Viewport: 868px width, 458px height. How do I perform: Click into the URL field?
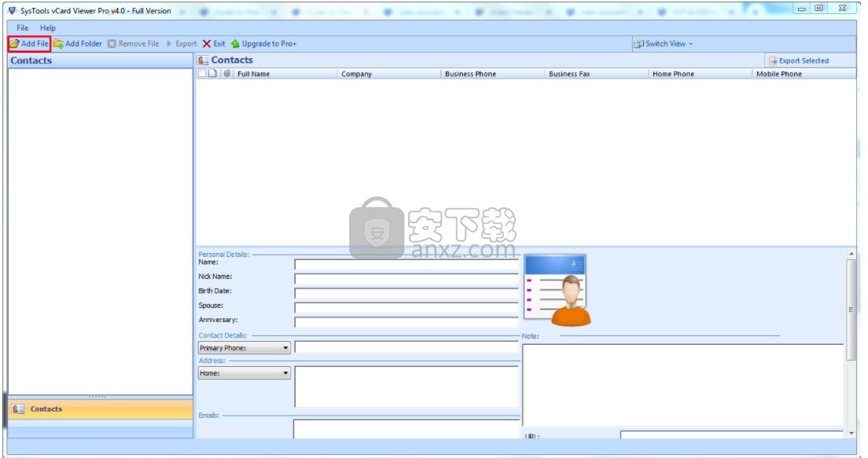[x=732, y=435]
